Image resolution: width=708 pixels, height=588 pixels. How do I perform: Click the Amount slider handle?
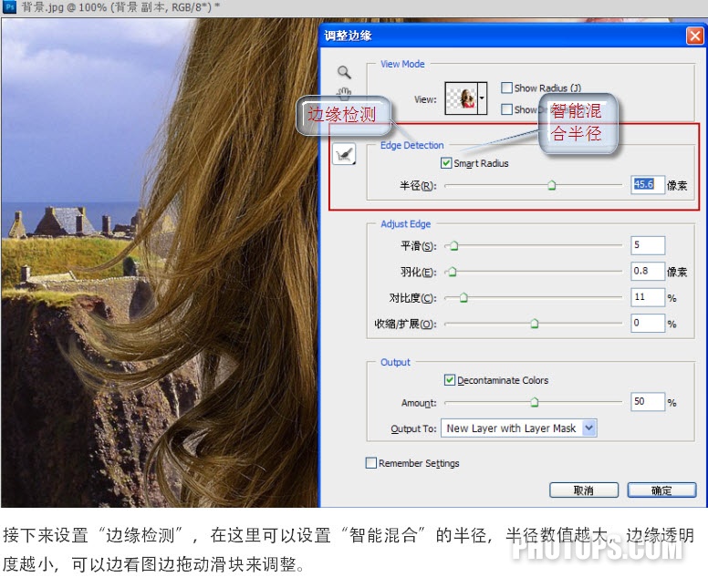534,402
